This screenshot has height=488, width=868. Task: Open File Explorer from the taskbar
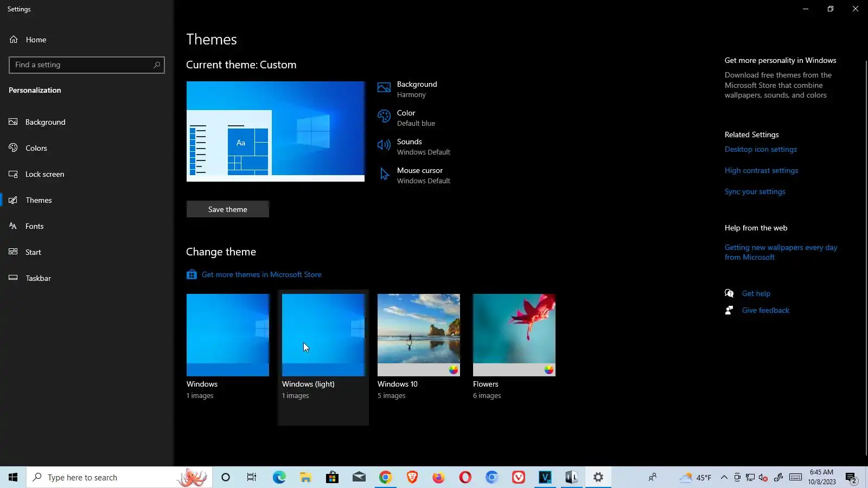[305, 477]
